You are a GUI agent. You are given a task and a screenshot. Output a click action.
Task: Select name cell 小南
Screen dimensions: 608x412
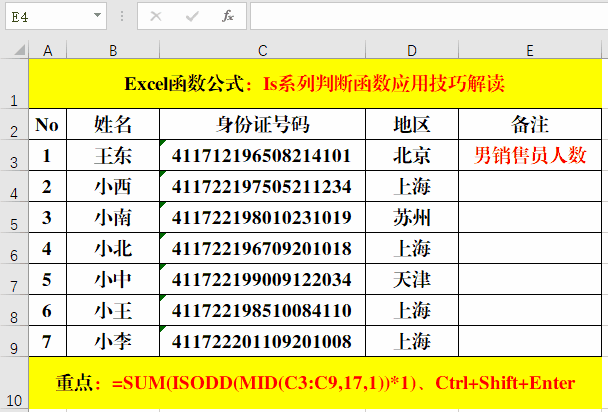(x=113, y=217)
